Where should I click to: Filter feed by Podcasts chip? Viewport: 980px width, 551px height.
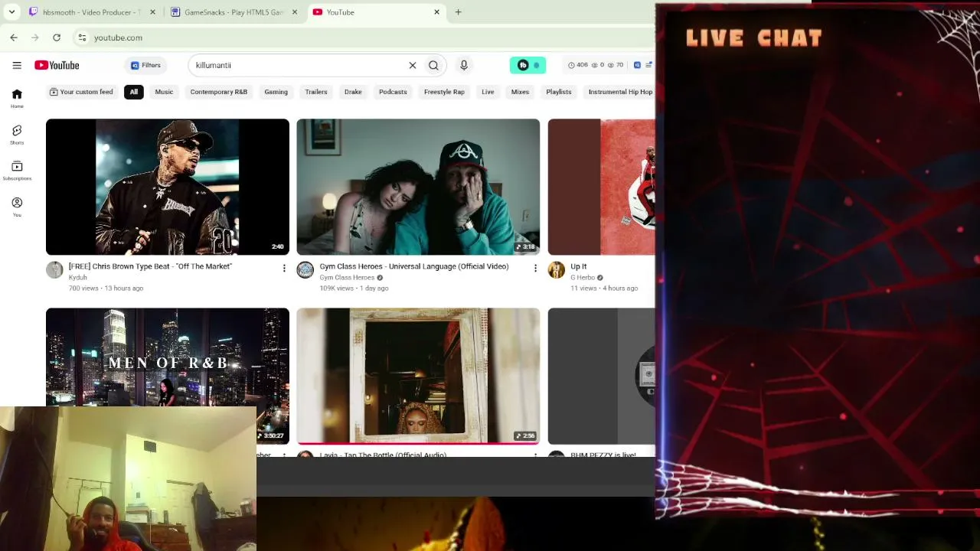click(x=393, y=92)
